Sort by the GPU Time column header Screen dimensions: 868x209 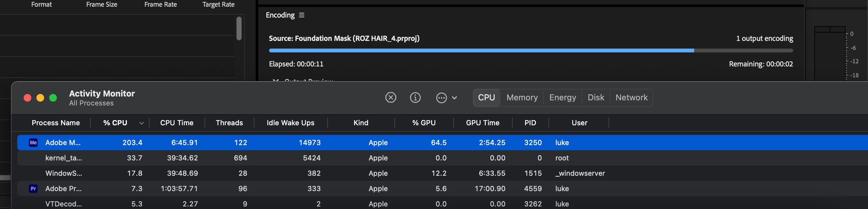[483, 123]
